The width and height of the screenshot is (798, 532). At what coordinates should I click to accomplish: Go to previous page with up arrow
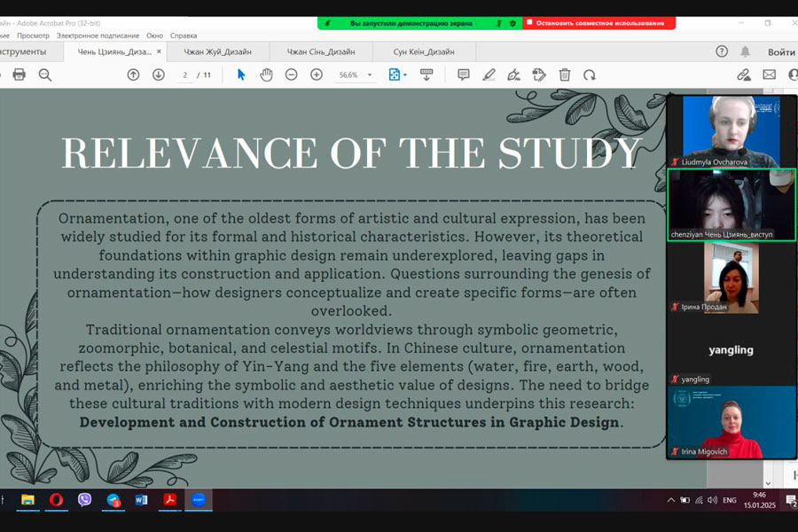[133, 74]
